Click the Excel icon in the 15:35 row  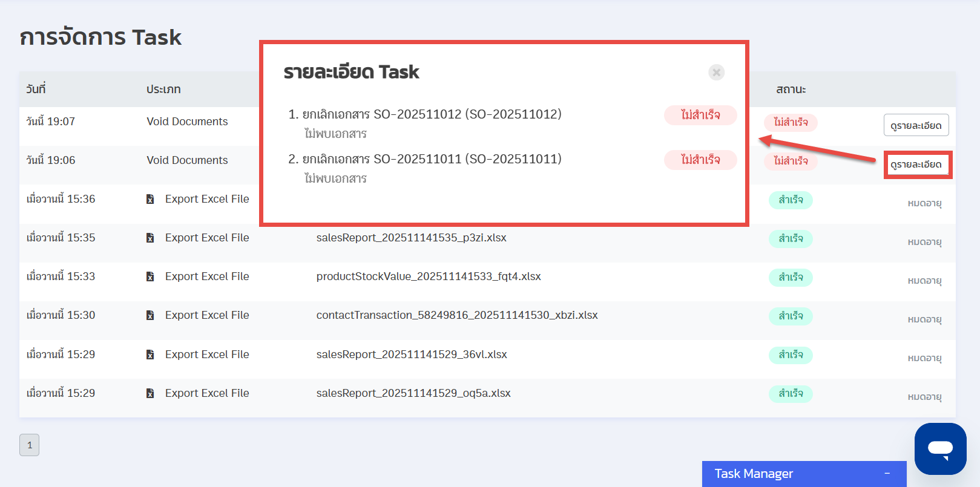tap(150, 238)
